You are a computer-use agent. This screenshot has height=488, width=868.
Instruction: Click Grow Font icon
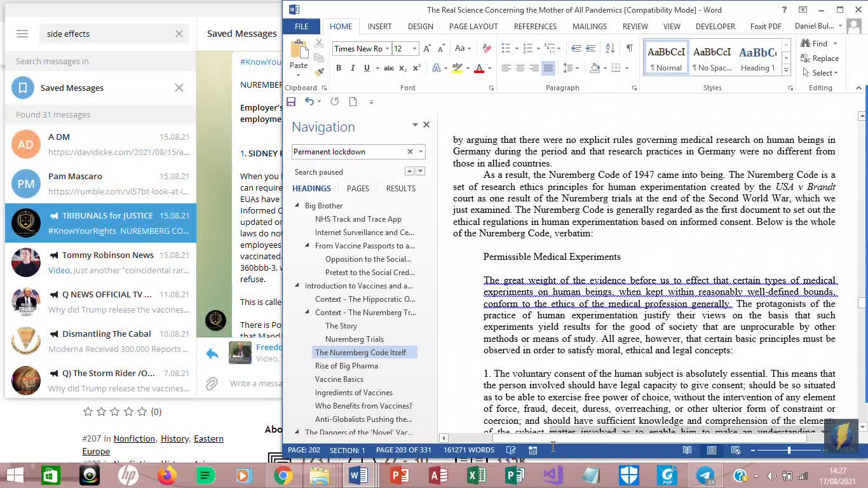tap(428, 49)
